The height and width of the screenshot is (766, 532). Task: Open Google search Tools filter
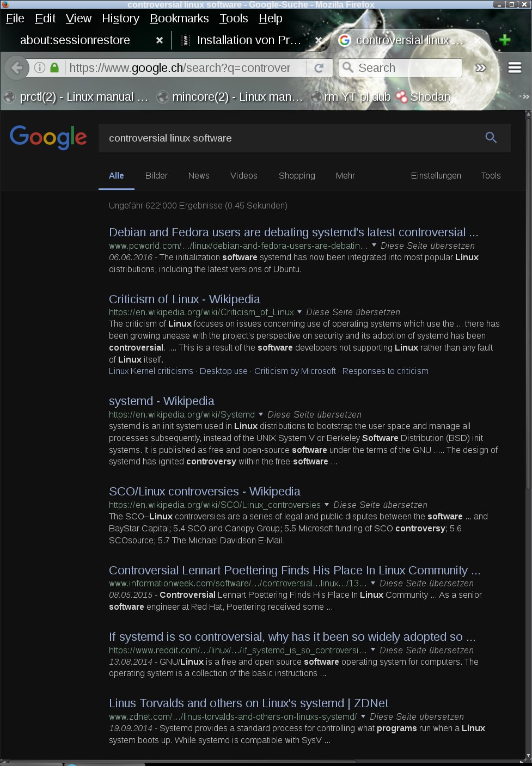click(x=491, y=175)
